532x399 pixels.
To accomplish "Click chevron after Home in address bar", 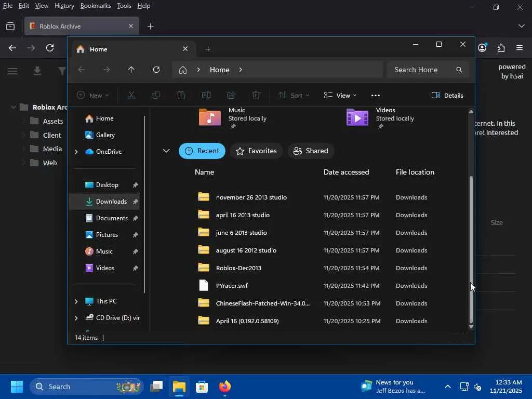I will click(x=241, y=70).
